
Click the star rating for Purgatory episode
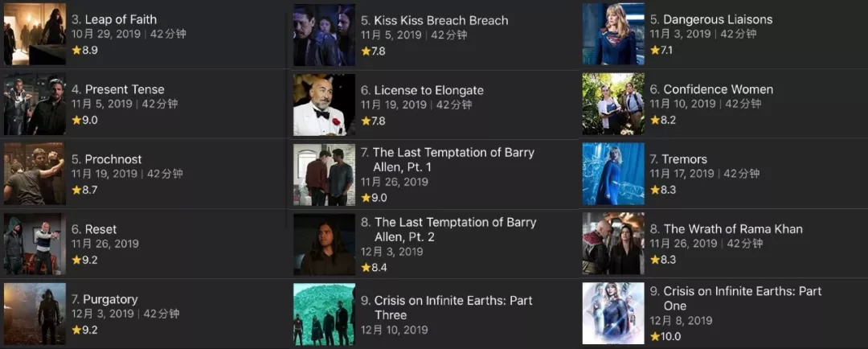pos(84,330)
